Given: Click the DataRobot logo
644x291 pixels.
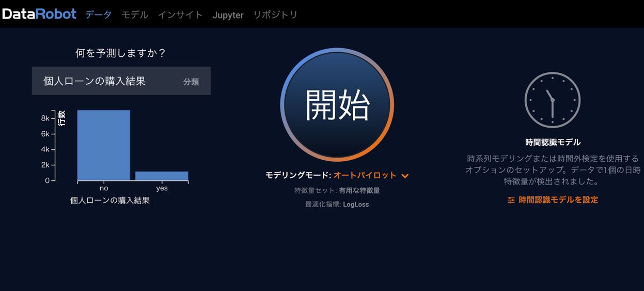Looking at the screenshot, I should pos(39,14).
